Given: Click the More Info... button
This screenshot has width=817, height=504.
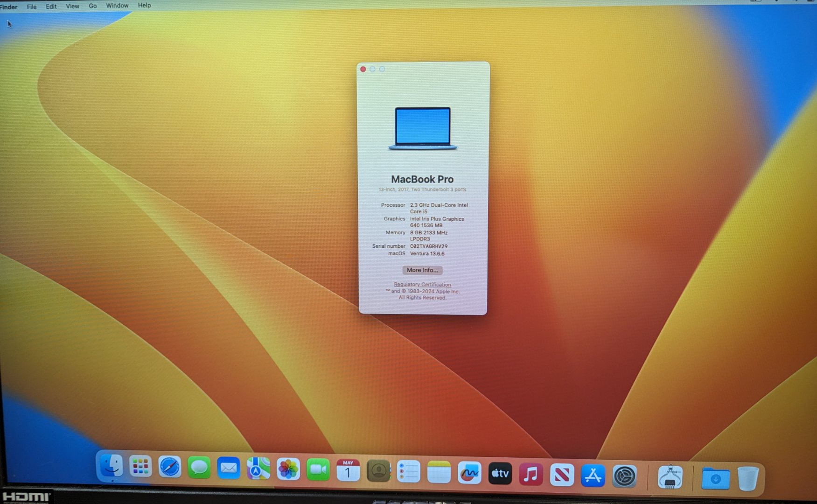Looking at the screenshot, I should coord(422,270).
